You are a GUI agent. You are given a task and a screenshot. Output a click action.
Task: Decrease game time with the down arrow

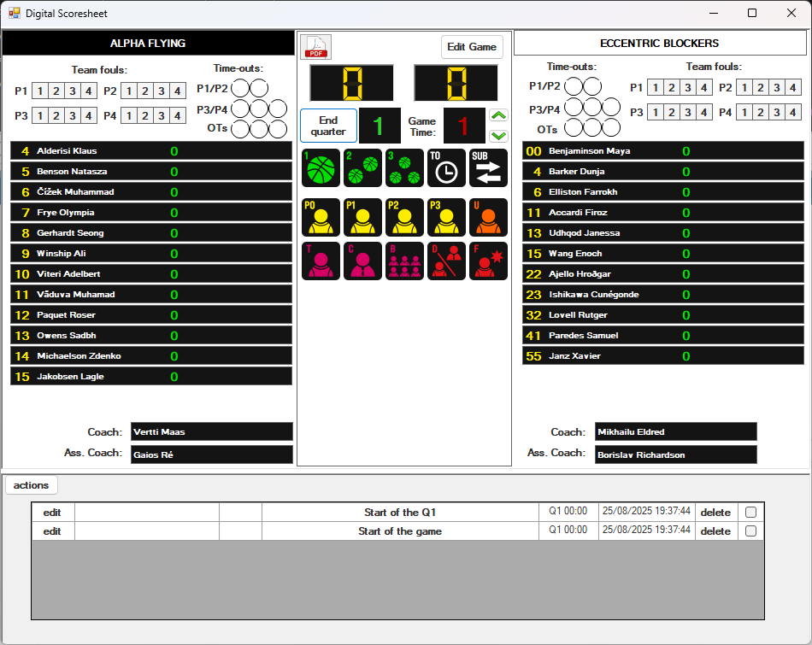pos(499,135)
